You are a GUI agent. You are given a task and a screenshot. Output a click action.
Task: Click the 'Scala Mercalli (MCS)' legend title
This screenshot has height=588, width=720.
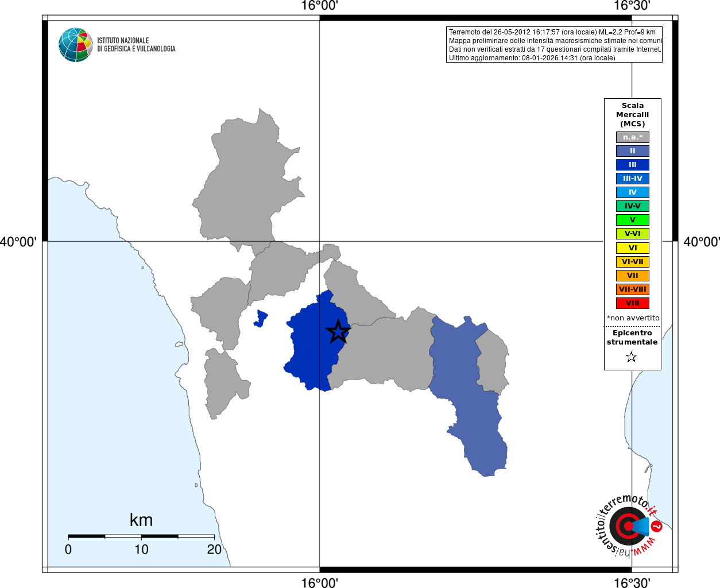pyautogui.click(x=632, y=115)
